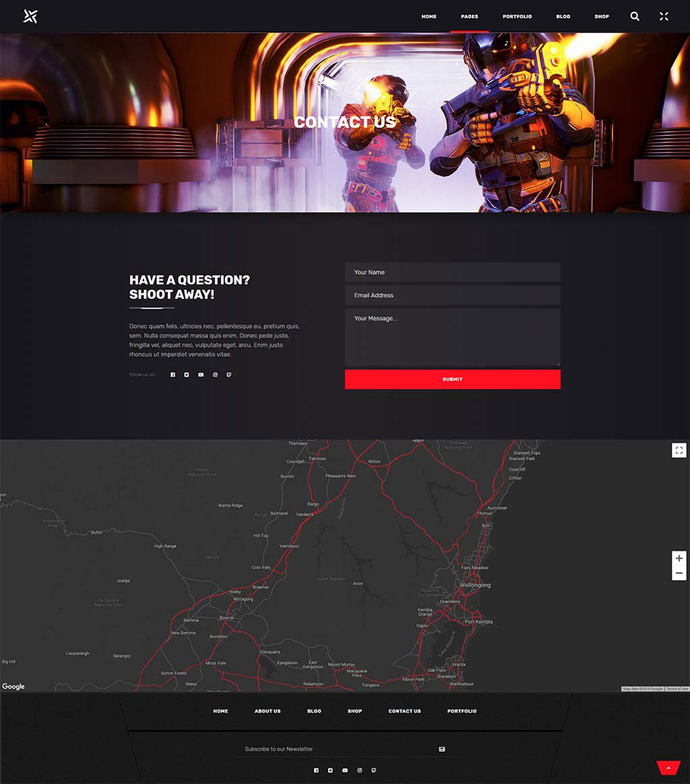Open Facebook icon next to follow us on
The height and width of the screenshot is (784, 690).
point(172,375)
